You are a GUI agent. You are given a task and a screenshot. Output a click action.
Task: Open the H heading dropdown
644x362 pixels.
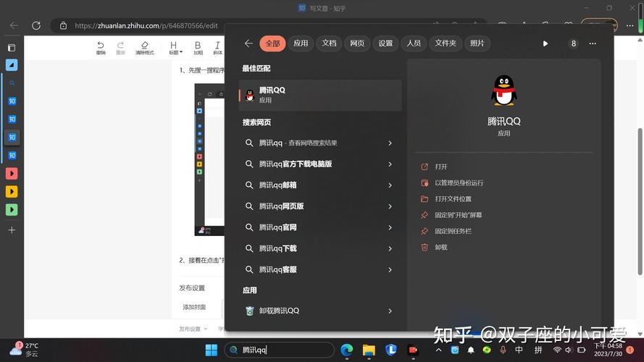[x=175, y=48]
